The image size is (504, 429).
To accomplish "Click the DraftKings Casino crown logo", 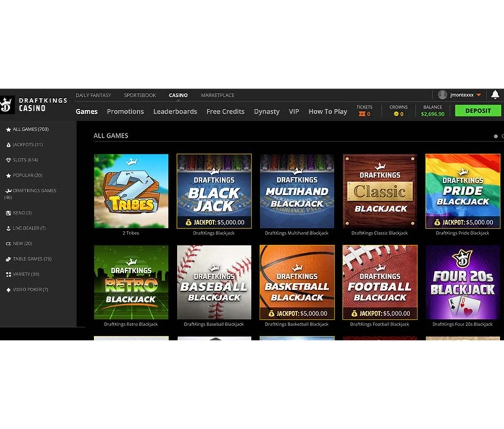I will [7, 105].
